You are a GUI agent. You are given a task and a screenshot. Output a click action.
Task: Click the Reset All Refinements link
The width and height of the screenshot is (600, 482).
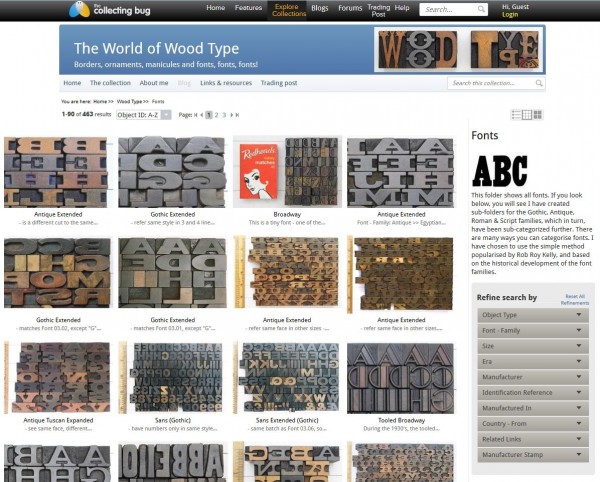coord(575,300)
